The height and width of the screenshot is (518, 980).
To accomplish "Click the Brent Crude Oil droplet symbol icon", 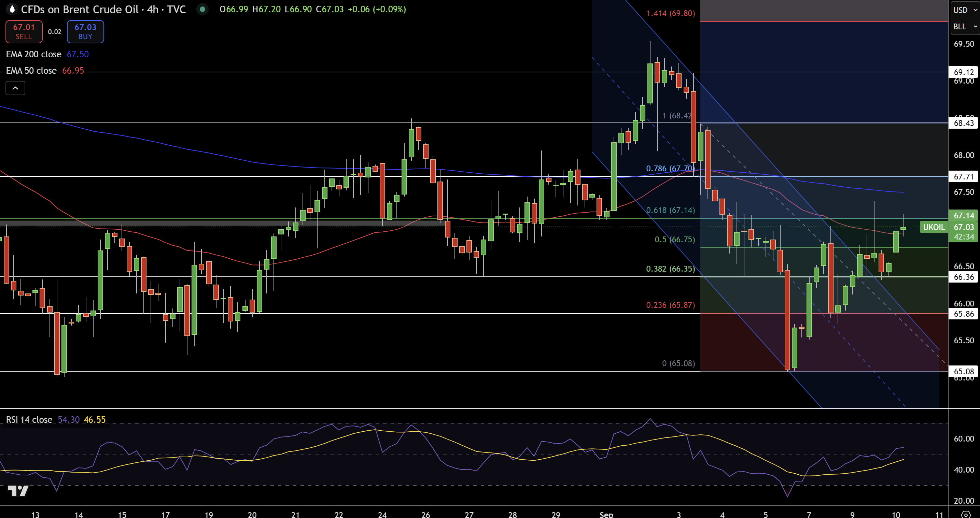I will (12, 9).
